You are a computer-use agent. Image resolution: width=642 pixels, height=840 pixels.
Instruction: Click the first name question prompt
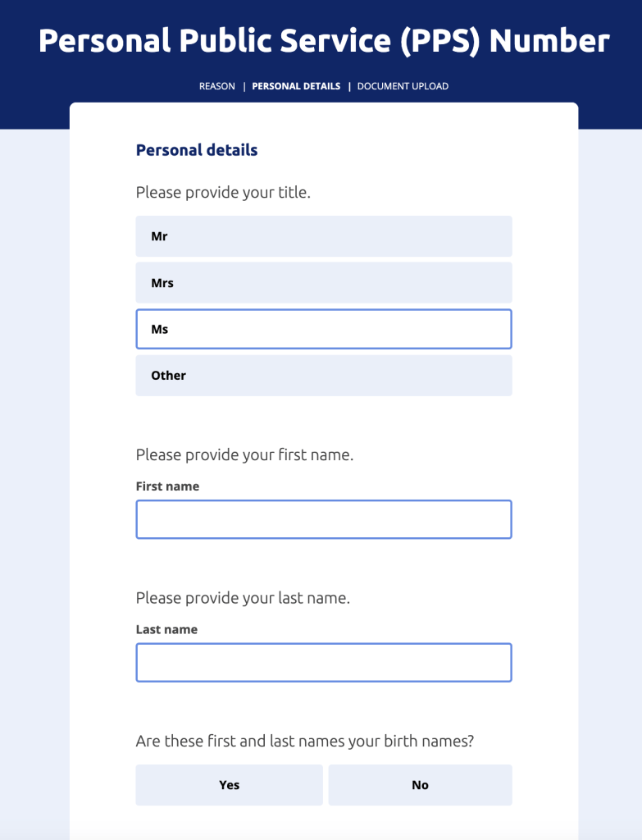[244, 454]
